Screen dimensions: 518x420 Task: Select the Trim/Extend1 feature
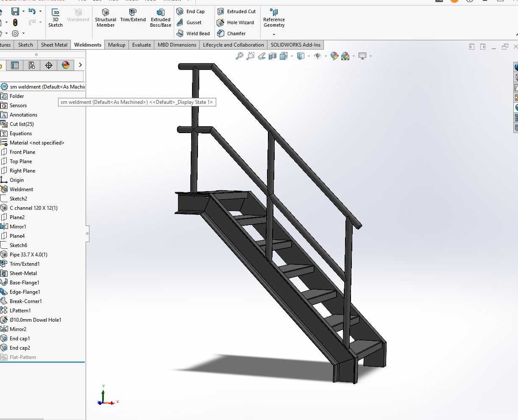tap(25, 264)
